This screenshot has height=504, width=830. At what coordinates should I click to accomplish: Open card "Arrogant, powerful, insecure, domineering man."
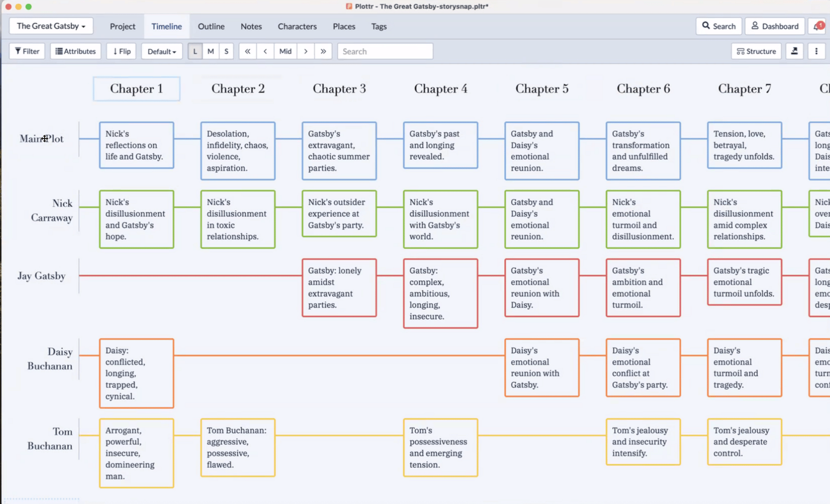pyautogui.click(x=137, y=453)
